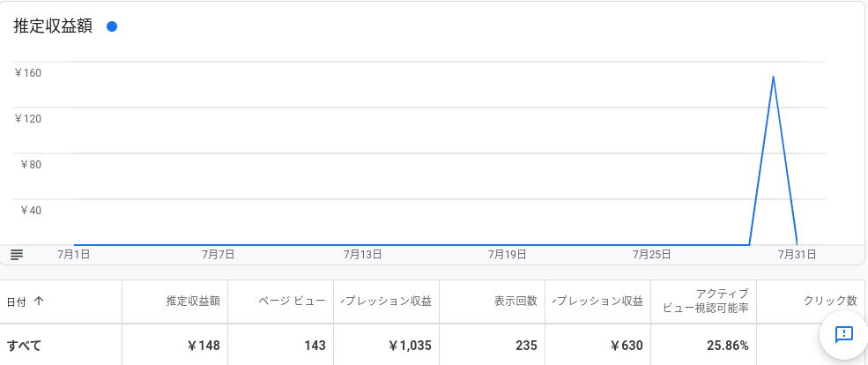Screen dimensions: 868x365
Task: Click the 推定収益額 chart title
Action: 53,26
